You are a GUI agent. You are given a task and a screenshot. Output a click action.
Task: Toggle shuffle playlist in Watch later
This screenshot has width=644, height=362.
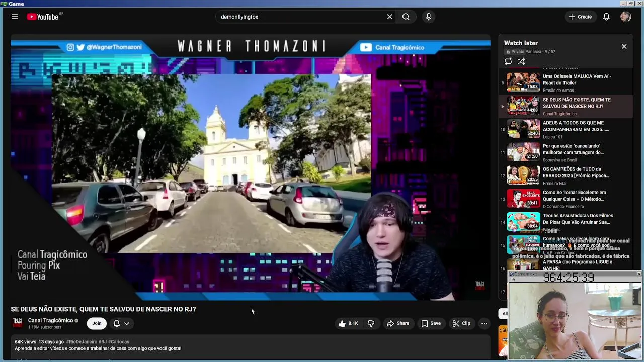(x=521, y=61)
